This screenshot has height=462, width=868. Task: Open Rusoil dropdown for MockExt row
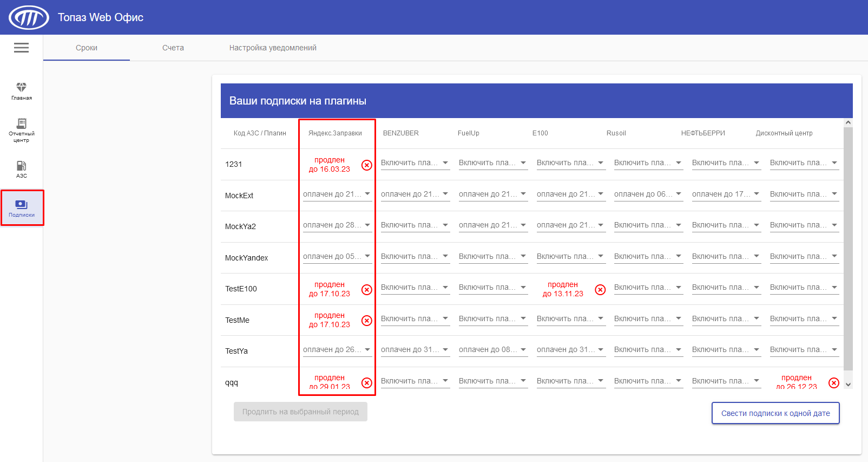tap(648, 194)
